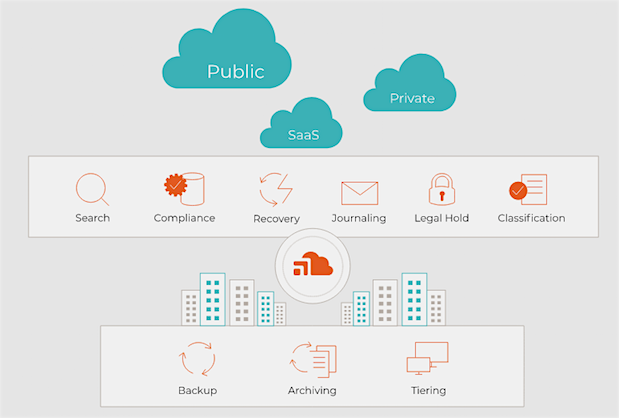Image resolution: width=619 pixels, height=418 pixels.
Task: Select the SaaS cloud
Action: [x=301, y=123]
